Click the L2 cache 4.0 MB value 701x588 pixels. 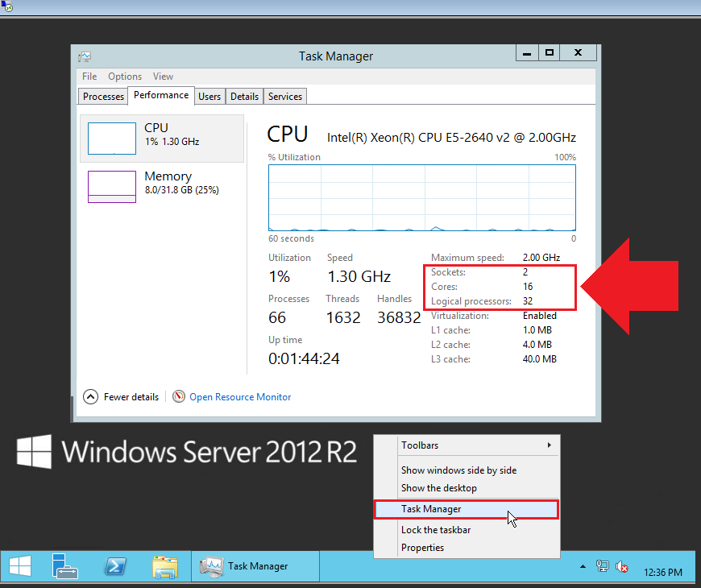pos(537,345)
